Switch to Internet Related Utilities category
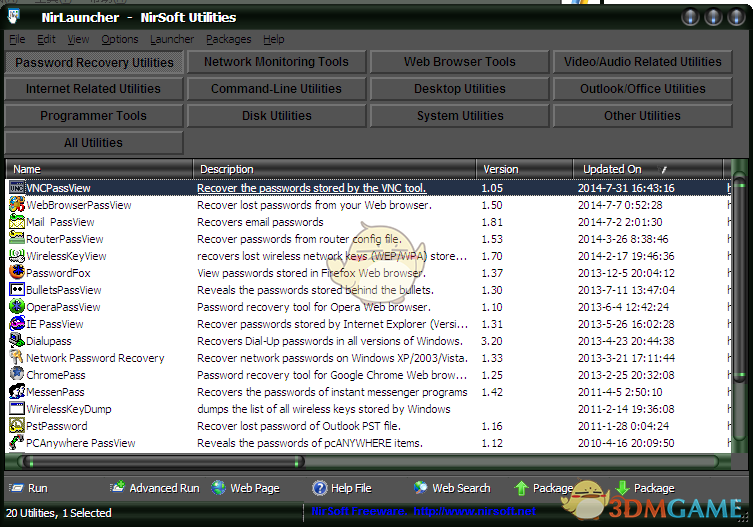The height and width of the screenshot is (527, 753). point(94,89)
